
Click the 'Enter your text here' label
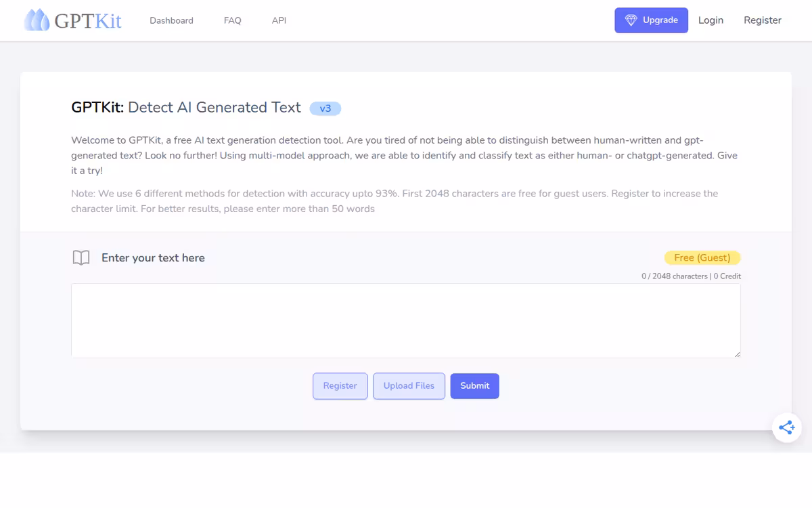click(x=153, y=257)
